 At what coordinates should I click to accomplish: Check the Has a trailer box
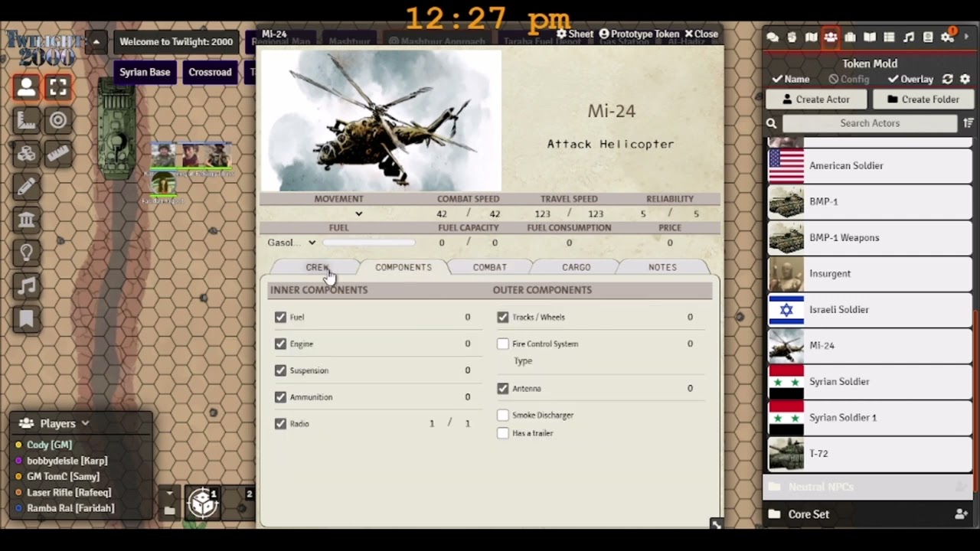pos(502,433)
